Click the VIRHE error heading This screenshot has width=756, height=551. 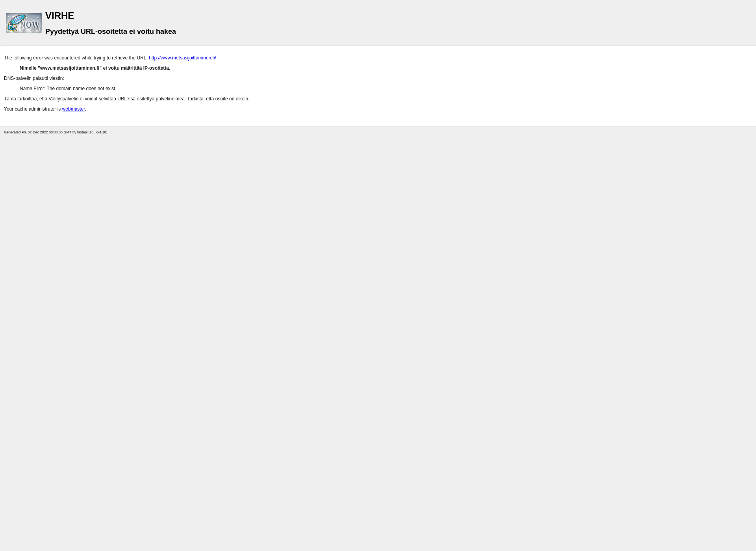click(x=59, y=15)
